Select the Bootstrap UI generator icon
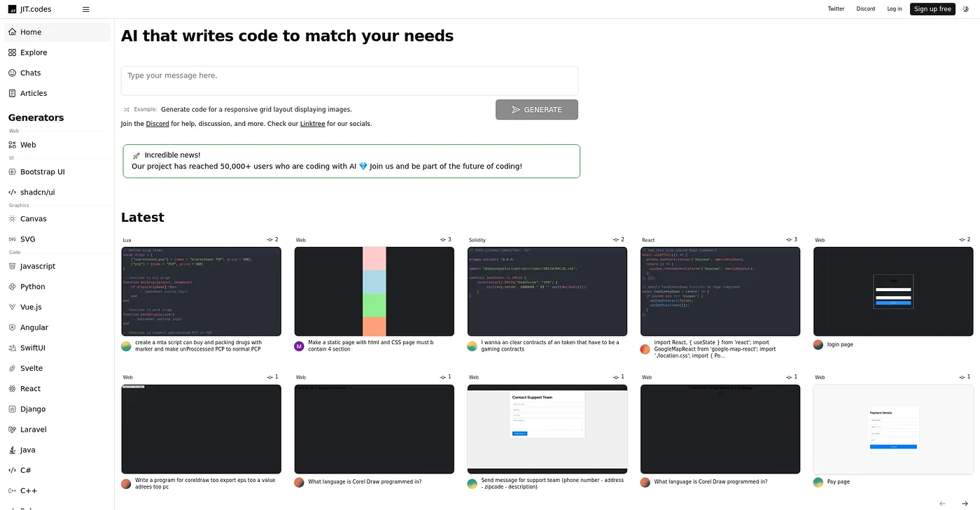Screen dimensions: 980x510 13,172
